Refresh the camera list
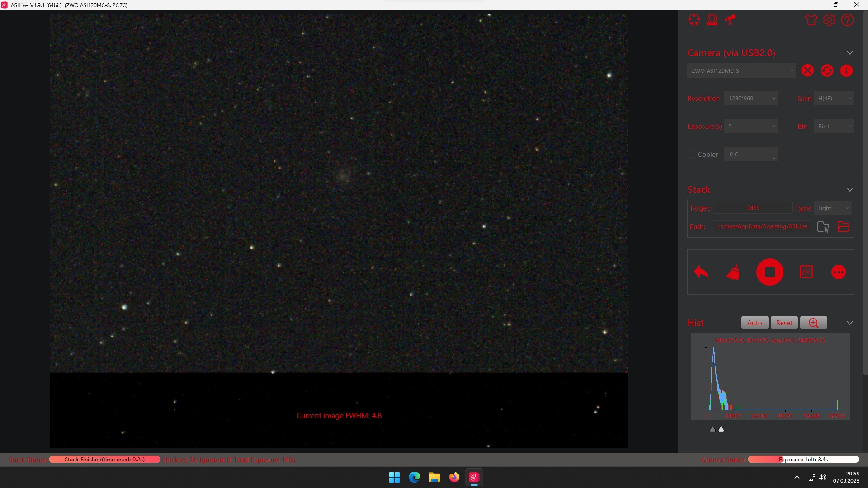Image resolution: width=868 pixels, height=488 pixels. click(x=827, y=70)
